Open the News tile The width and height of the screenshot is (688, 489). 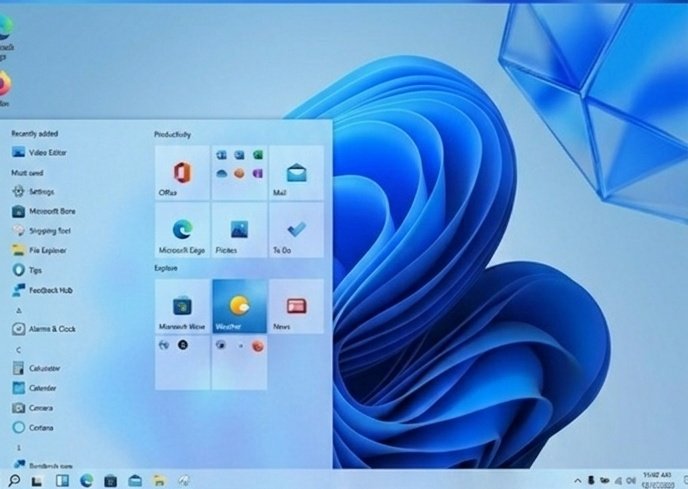tap(297, 306)
